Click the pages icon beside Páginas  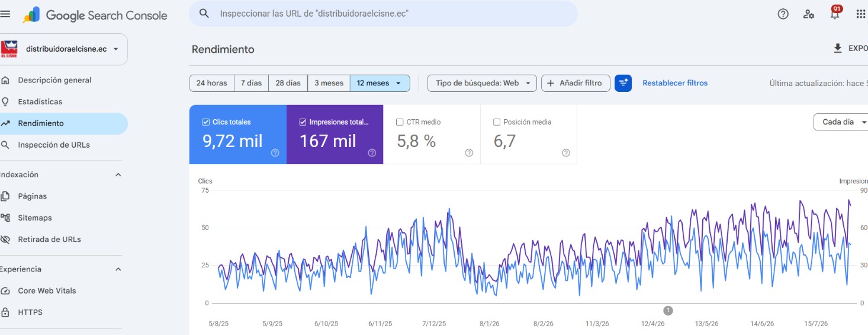coord(5,196)
